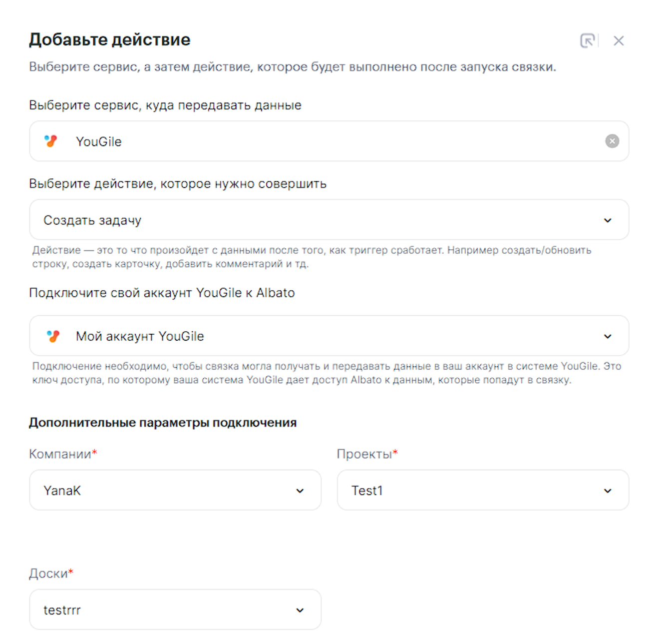The image size is (659, 644).
Task: Click the Компании field label
Action: point(60,454)
